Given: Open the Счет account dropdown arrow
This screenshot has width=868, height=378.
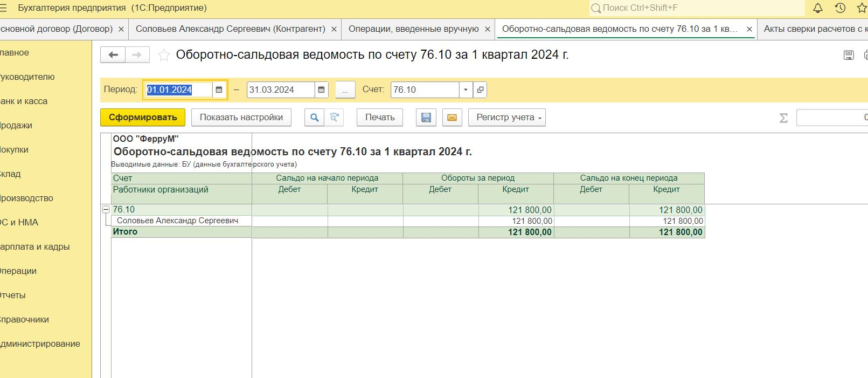Looking at the screenshot, I should (466, 90).
